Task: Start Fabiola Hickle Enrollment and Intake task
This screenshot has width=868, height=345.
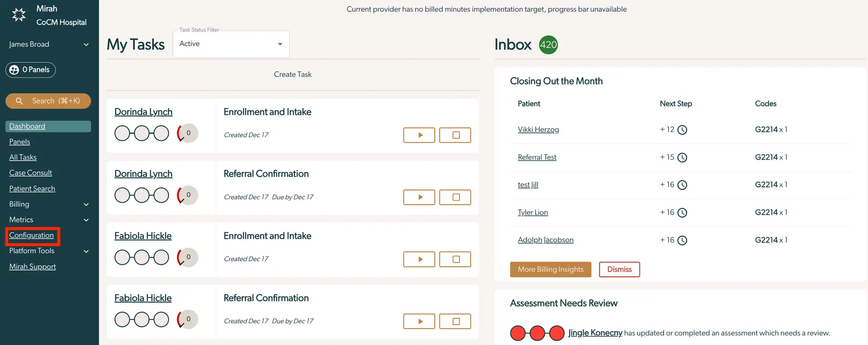Action: click(x=419, y=259)
